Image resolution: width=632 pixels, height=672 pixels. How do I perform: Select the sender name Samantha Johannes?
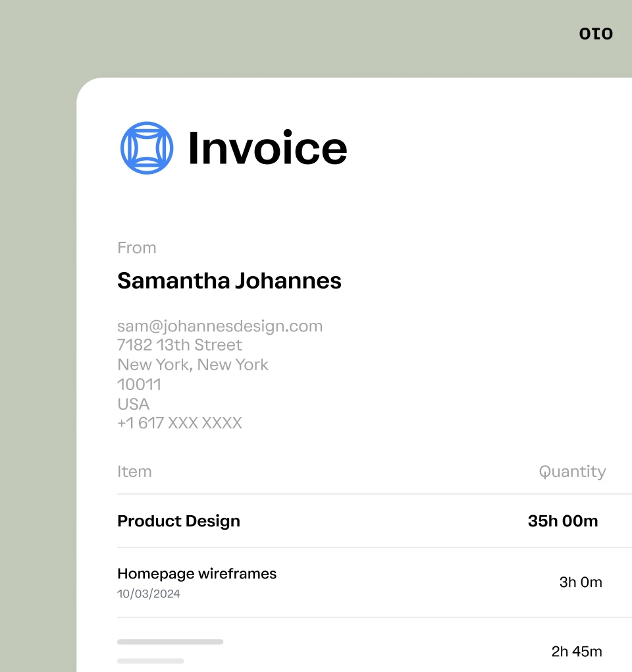229,281
